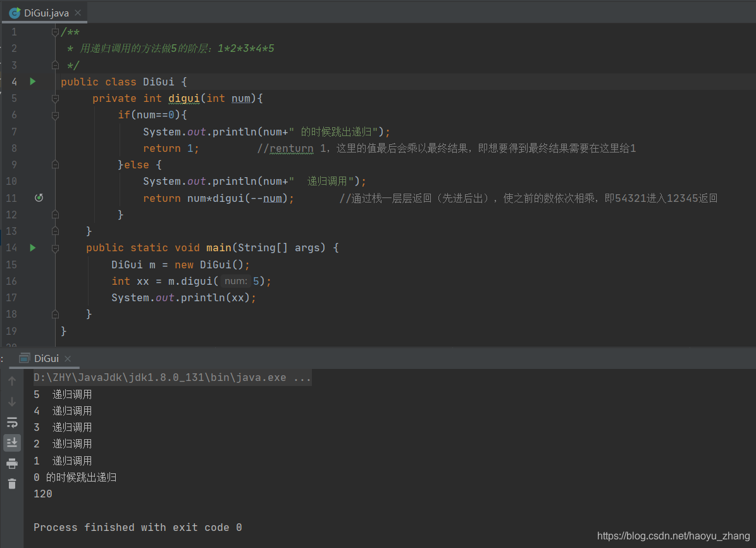The width and height of the screenshot is (756, 548).
Task: Click class name DiGui on line 4
Action: coord(159,82)
